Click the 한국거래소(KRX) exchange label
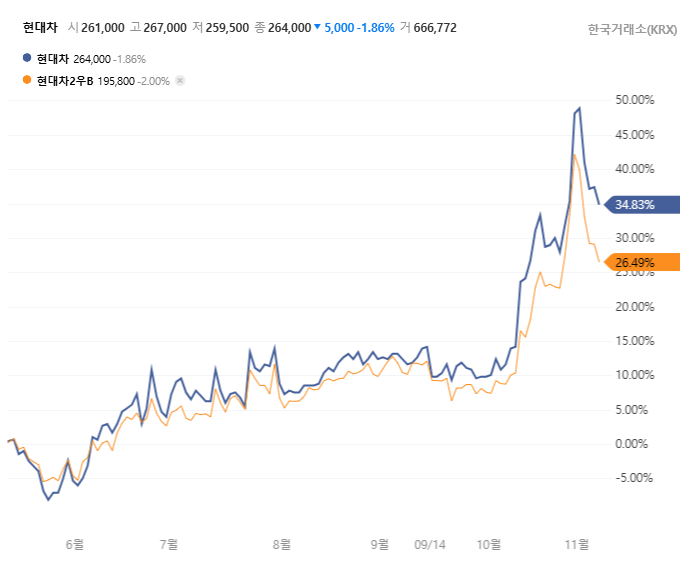This screenshot has width=680, height=582. (x=632, y=29)
